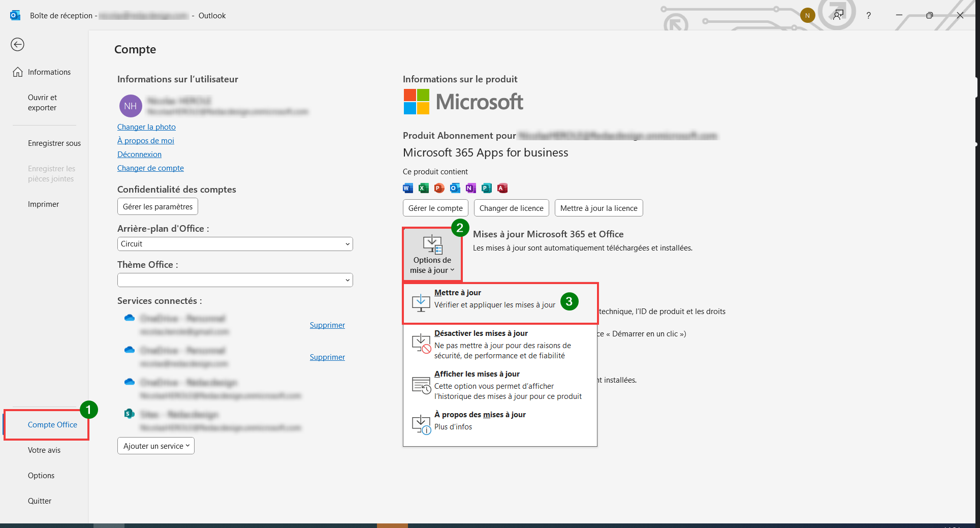Click Gérer les paramètres button

click(x=157, y=207)
